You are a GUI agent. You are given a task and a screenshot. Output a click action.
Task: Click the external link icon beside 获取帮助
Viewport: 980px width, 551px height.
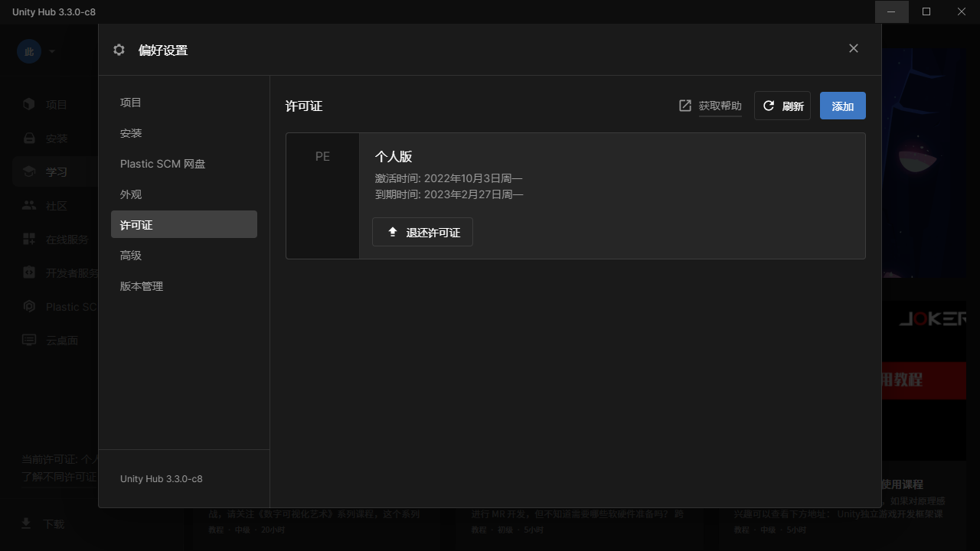pos(685,106)
